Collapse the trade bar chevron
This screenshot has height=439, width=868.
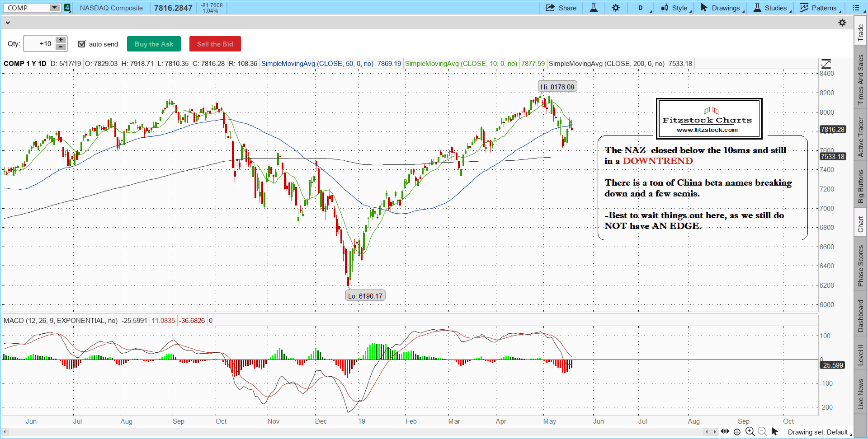pos(8,23)
